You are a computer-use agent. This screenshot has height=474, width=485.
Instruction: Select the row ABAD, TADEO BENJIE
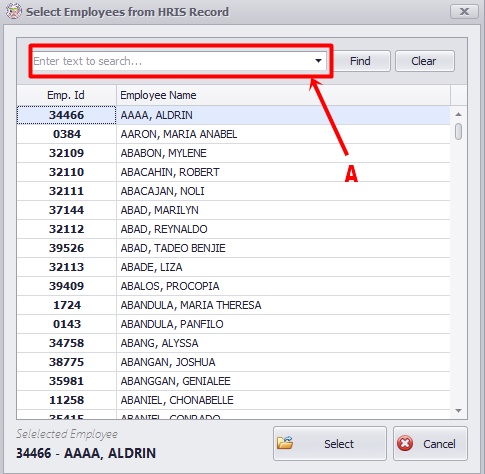tap(233, 248)
